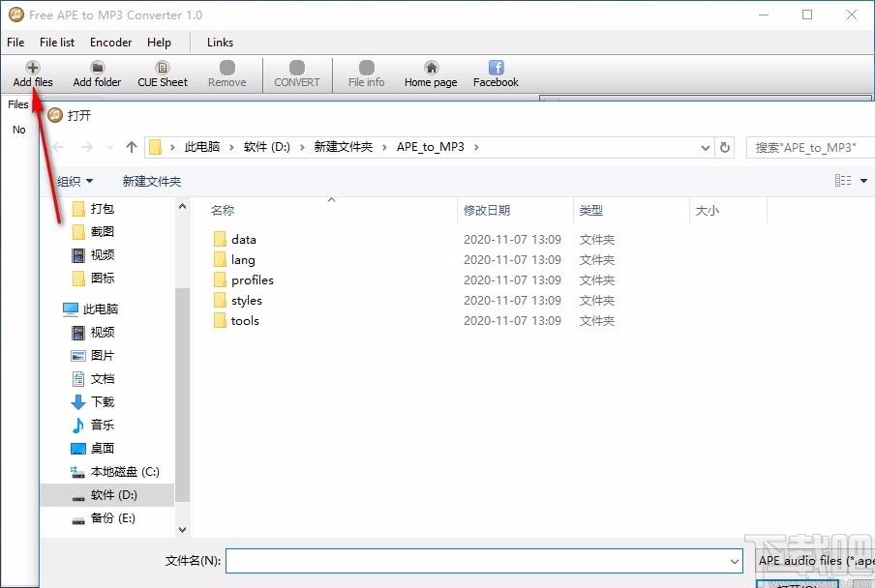Open the recent locations dropdown arrow
875x588 pixels.
tap(110, 147)
